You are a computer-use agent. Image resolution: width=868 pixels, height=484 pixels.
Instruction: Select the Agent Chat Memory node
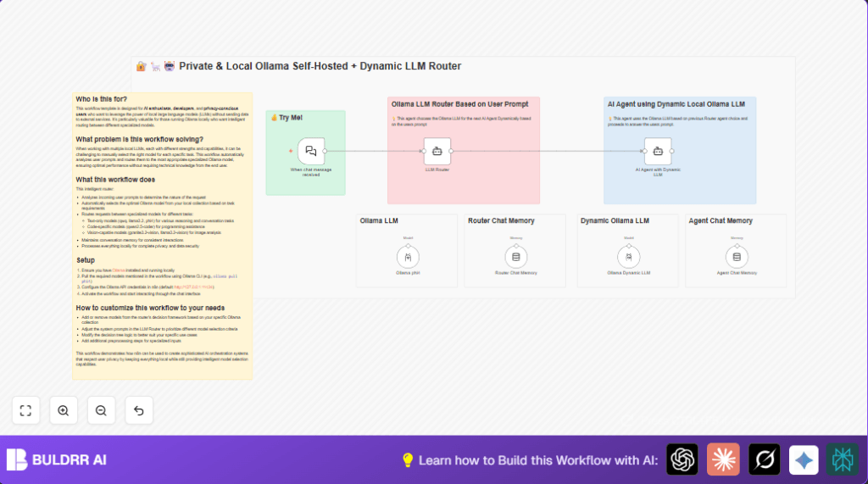click(x=737, y=257)
